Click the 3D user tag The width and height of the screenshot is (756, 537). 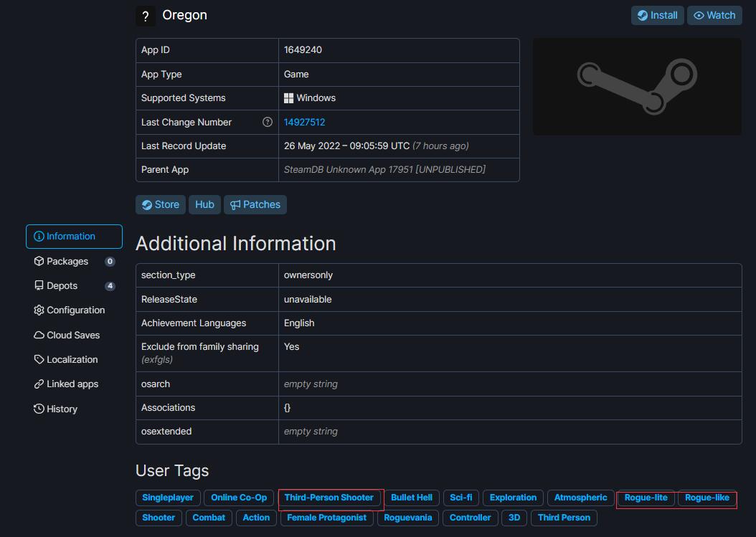514,518
